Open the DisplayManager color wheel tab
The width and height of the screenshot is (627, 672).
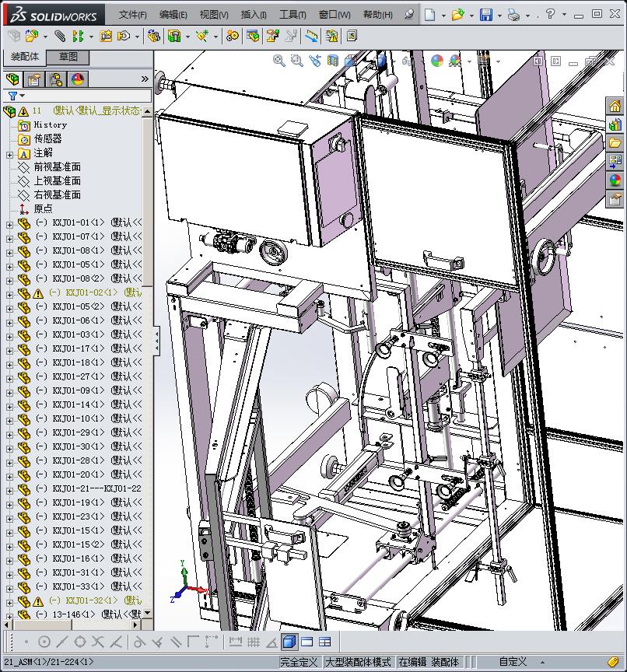[x=78, y=79]
